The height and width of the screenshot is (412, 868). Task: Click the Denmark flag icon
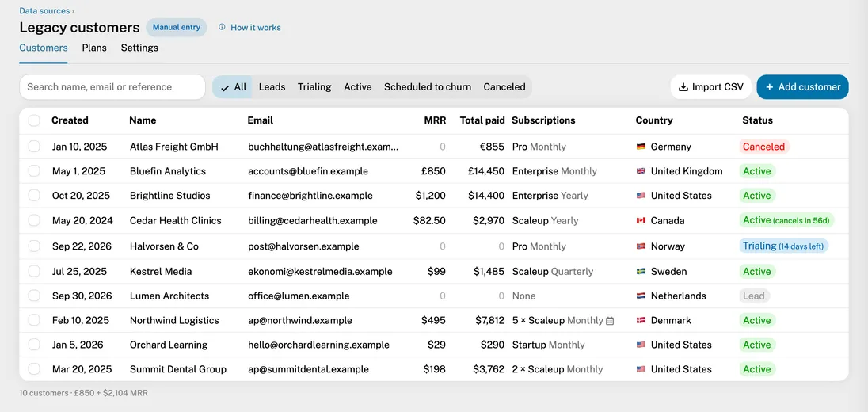(641, 320)
